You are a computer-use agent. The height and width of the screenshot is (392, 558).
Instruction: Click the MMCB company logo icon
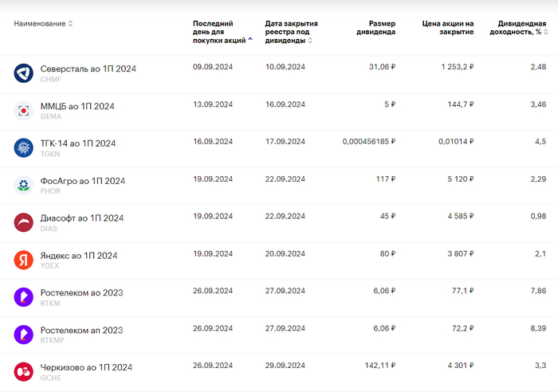tap(22, 111)
